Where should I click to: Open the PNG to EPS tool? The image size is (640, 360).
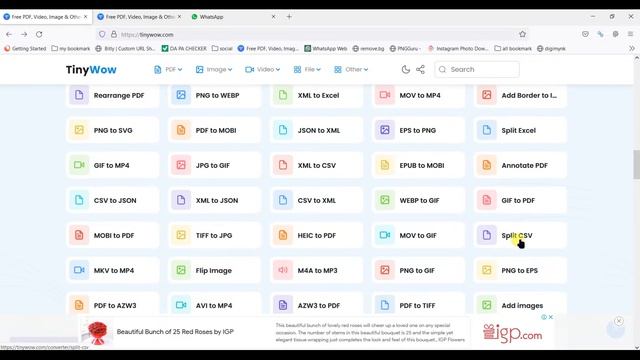pos(520,270)
